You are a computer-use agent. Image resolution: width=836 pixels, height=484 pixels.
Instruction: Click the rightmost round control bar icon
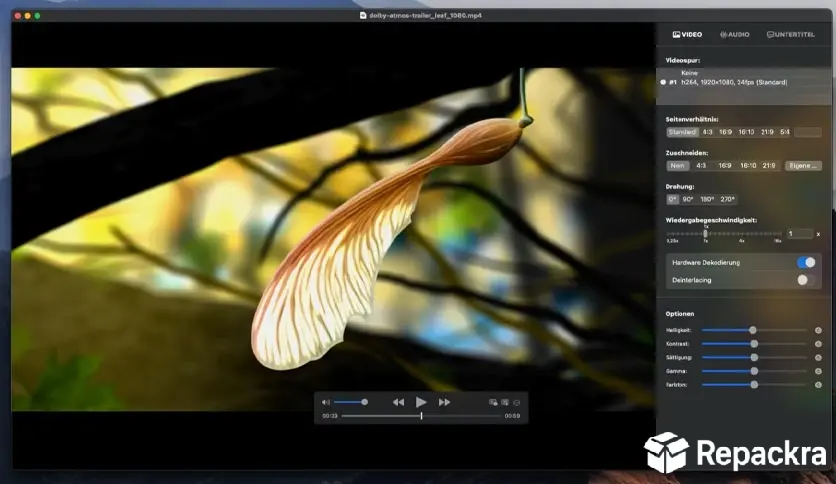tap(517, 402)
